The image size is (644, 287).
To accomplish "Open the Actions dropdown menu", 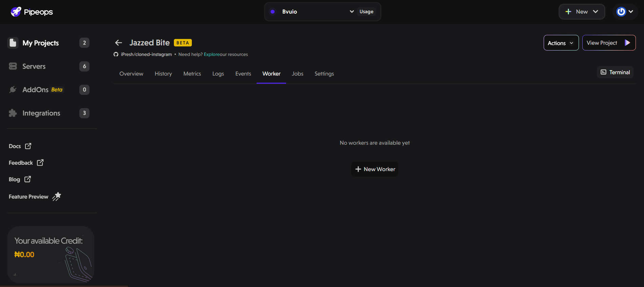I will [x=561, y=43].
